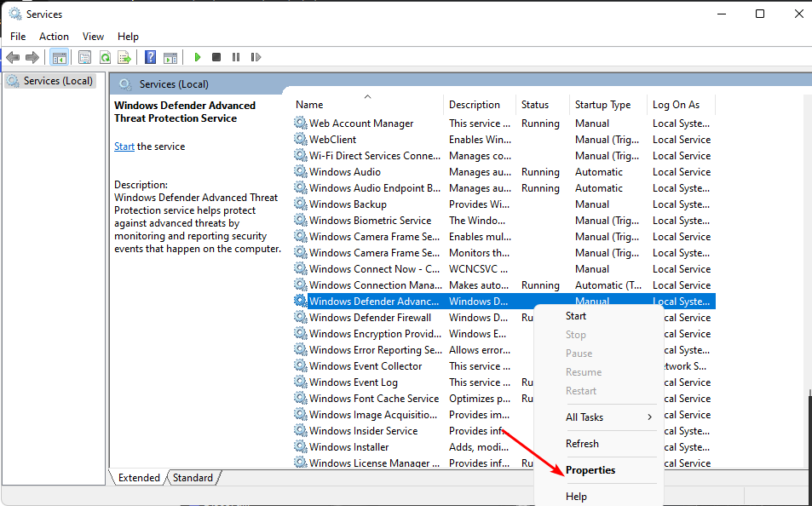812x506 pixels.
Task: Select Start in the context menu
Action: pos(576,316)
